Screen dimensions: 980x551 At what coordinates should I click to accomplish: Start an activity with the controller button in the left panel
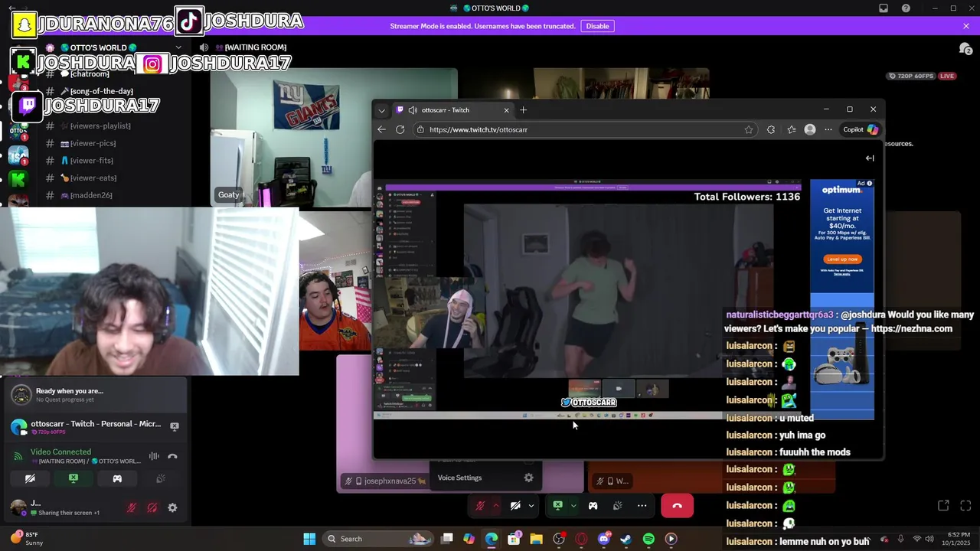117,479
